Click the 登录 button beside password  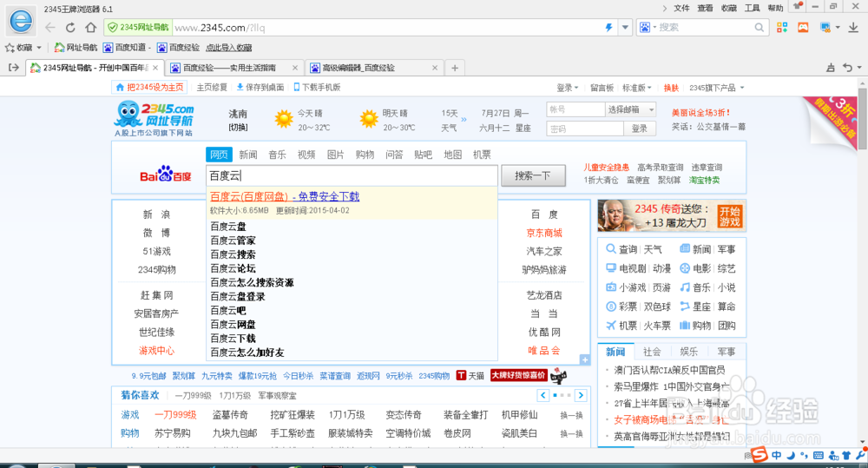point(640,129)
